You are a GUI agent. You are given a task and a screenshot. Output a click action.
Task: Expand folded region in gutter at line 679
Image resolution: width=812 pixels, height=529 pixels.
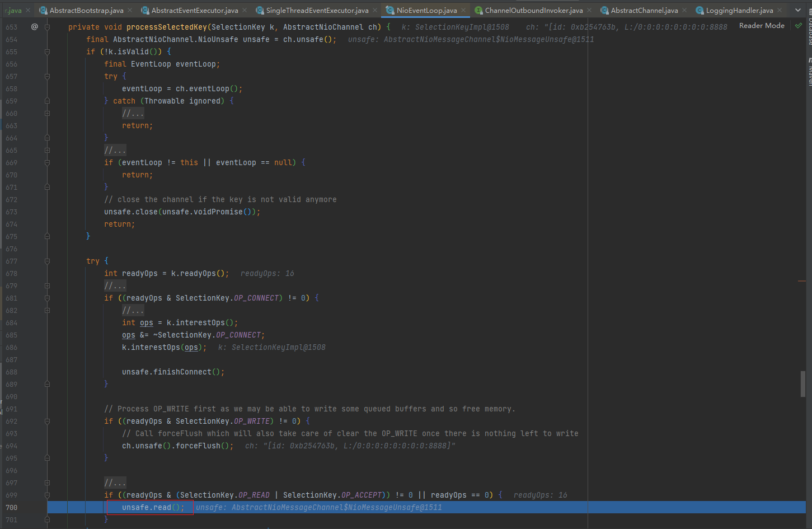(47, 285)
